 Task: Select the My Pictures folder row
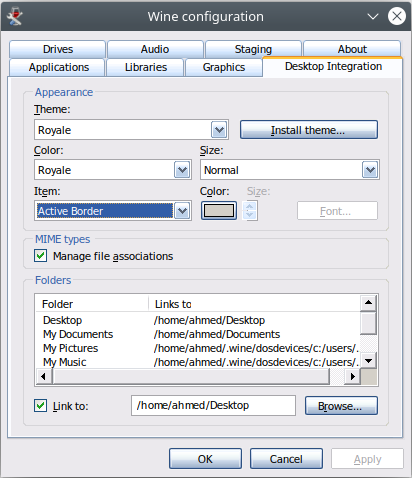(197, 348)
